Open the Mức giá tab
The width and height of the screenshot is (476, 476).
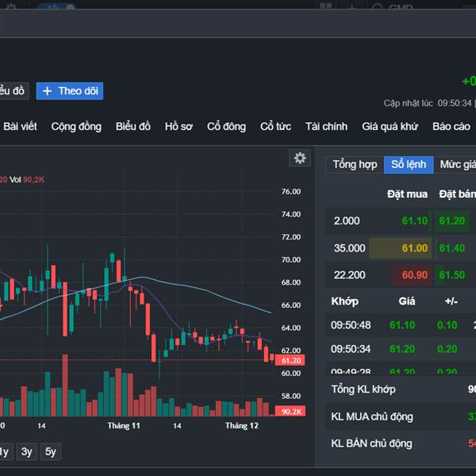click(458, 164)
